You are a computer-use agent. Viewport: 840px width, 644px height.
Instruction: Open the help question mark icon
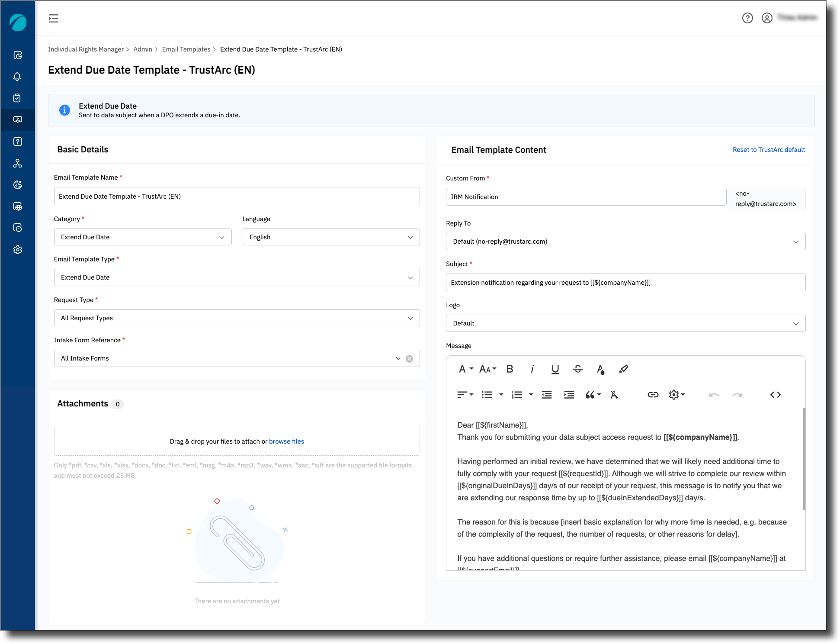click(x=748, y=18)
